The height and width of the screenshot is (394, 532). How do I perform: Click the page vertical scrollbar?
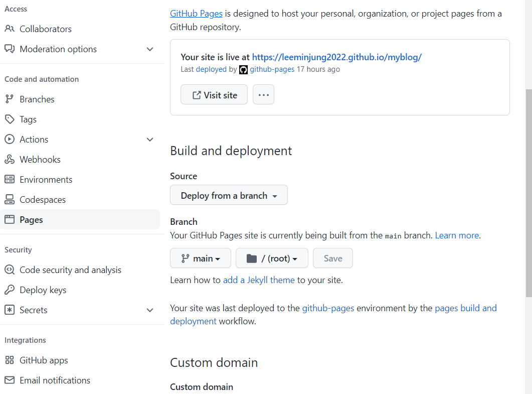pos(528,193)
